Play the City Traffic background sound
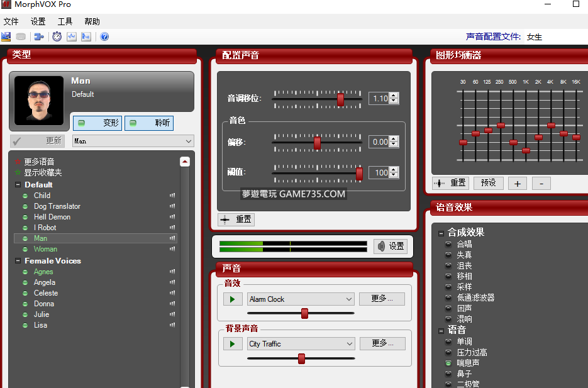The height and width of the screenshot is (388, 588). pos(233,344)
